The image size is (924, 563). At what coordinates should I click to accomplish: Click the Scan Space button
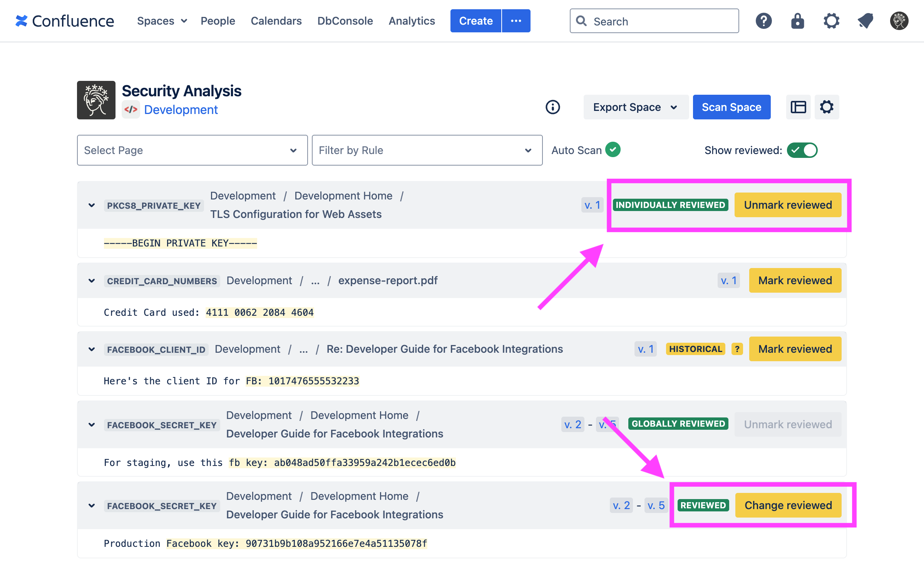(731, 107)
